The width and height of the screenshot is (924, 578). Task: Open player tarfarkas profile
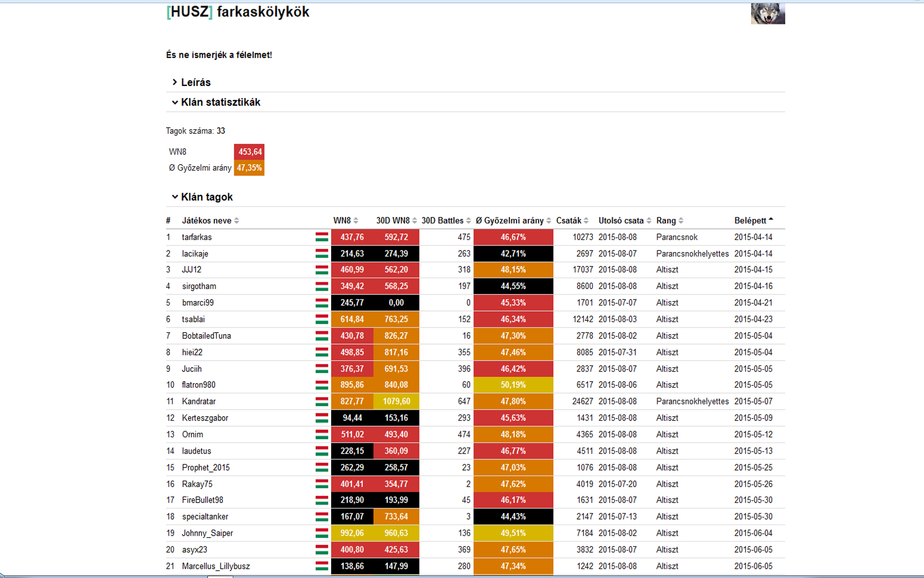197,237
